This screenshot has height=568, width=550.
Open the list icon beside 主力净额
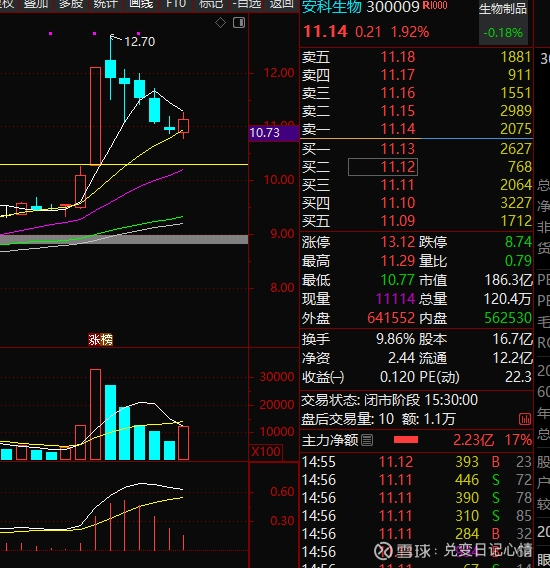[x=367, y=440]
